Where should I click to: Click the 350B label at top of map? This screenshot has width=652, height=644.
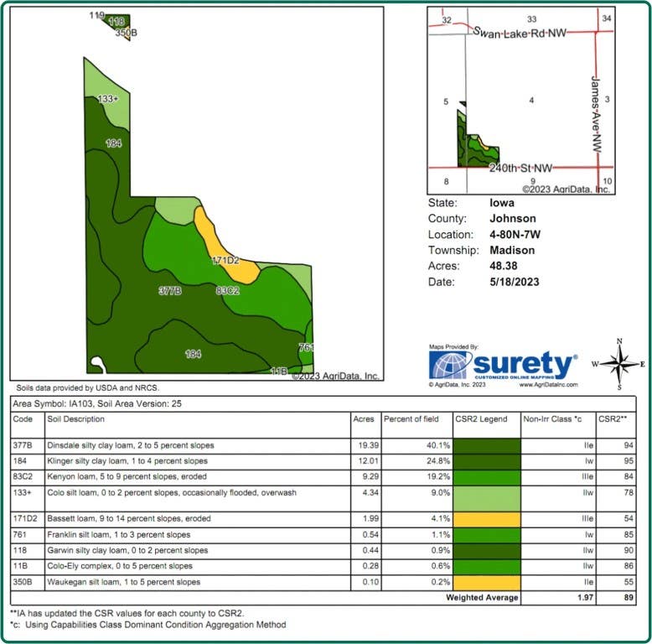click(x=126, y=33)
